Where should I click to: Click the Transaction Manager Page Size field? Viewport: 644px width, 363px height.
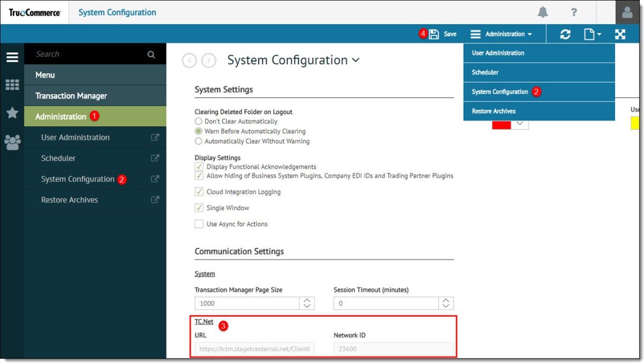[247, 303]
